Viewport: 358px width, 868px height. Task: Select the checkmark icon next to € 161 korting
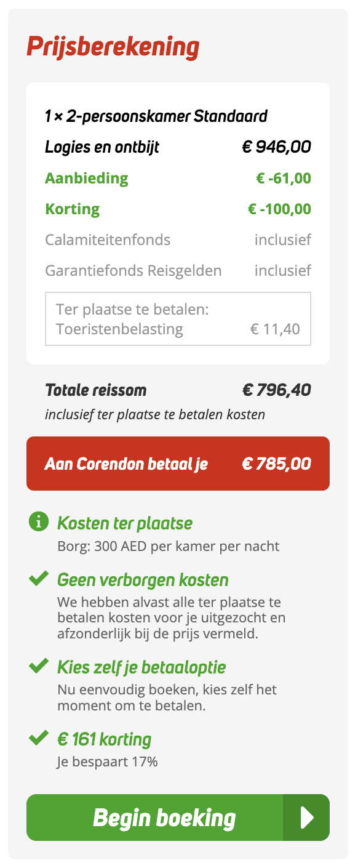pyautogui.click(x=38, y=737)
